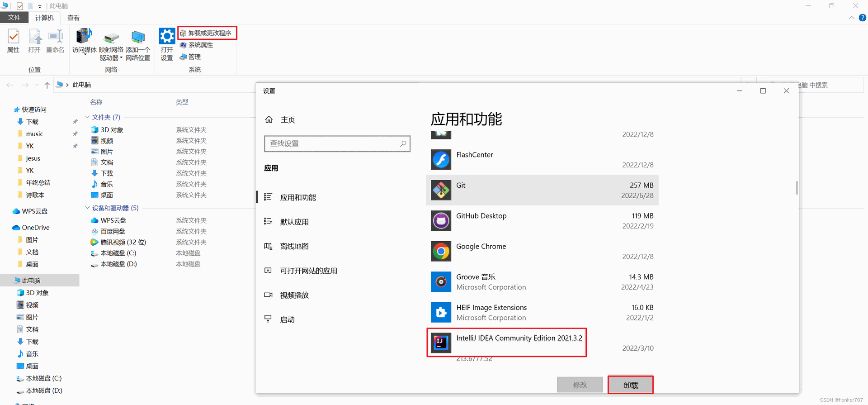The image size is (868, 405).
Task: Open 启动 settings page
Action: (x=279, y=319)
